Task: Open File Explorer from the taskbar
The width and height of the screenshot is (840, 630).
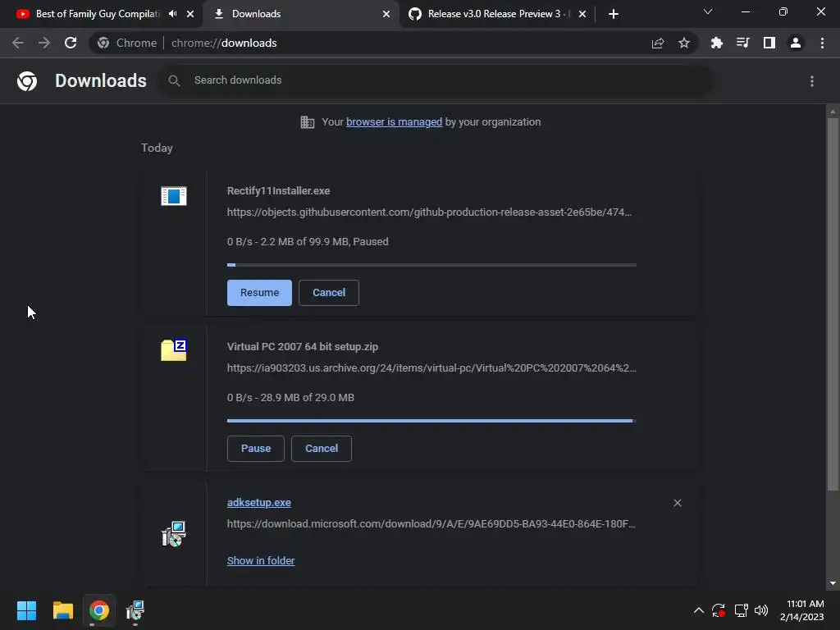Action: pyautogui.click(x=62, y=610)
